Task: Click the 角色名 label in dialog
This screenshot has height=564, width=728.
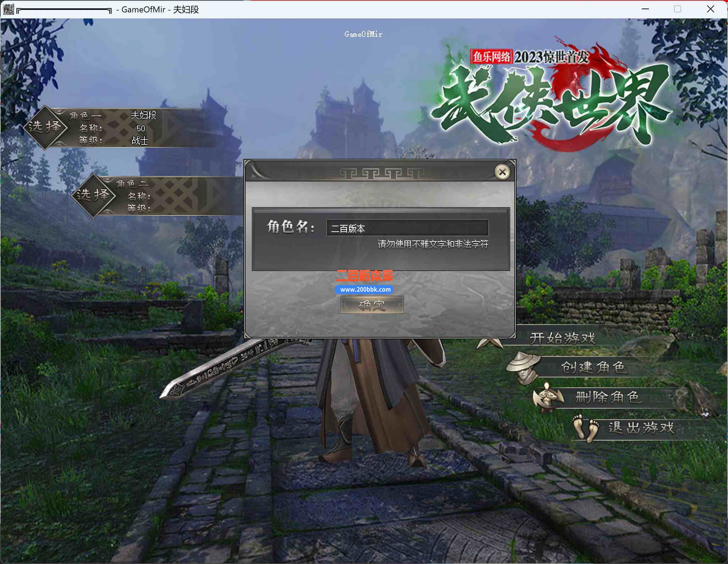Action: coord(291,227)
